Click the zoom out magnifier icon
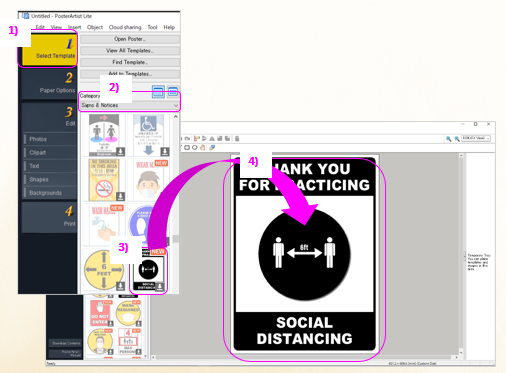 click(x=457, y=139)
